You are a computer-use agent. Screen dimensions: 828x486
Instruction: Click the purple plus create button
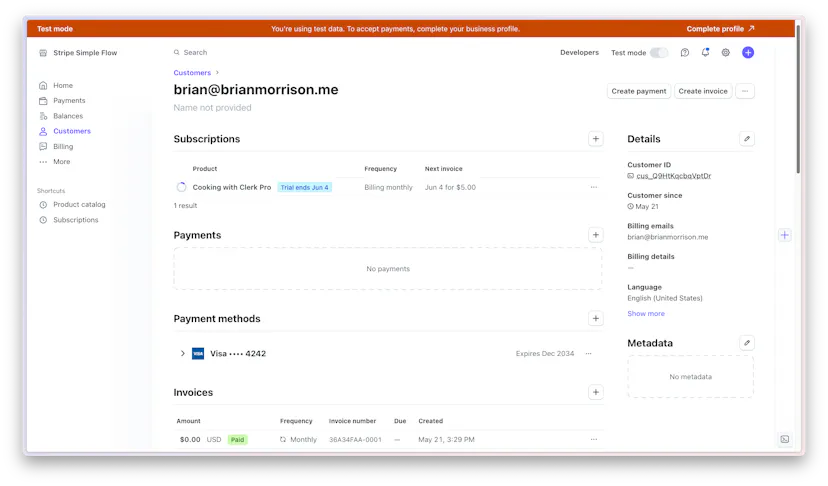point(748,52)
